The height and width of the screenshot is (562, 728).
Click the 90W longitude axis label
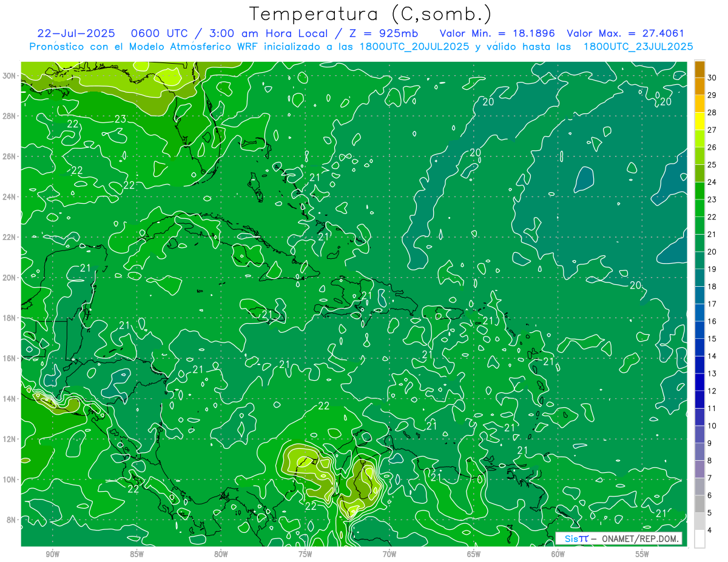click(52, 554)
